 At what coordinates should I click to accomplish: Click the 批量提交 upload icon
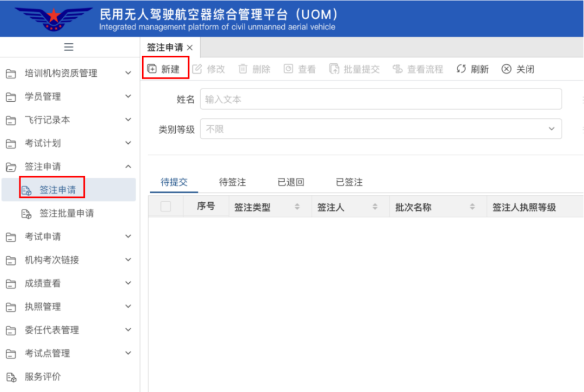(334, 69)
